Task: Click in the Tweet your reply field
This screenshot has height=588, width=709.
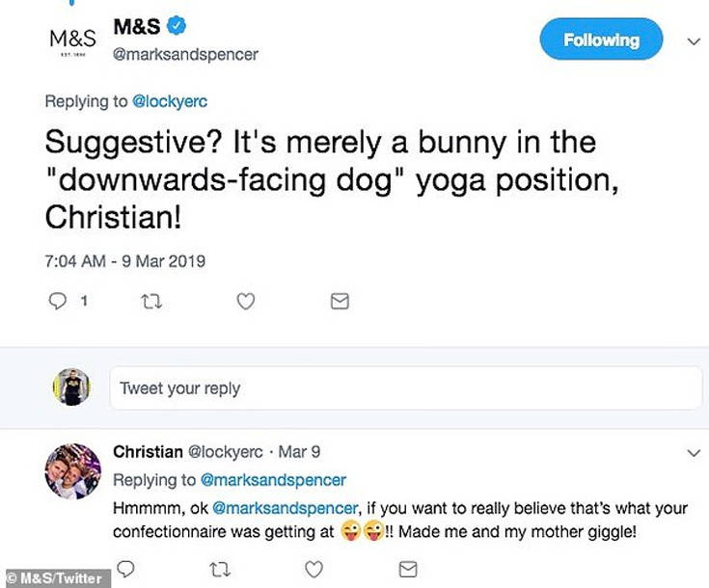Action: (x=405, y=388)
